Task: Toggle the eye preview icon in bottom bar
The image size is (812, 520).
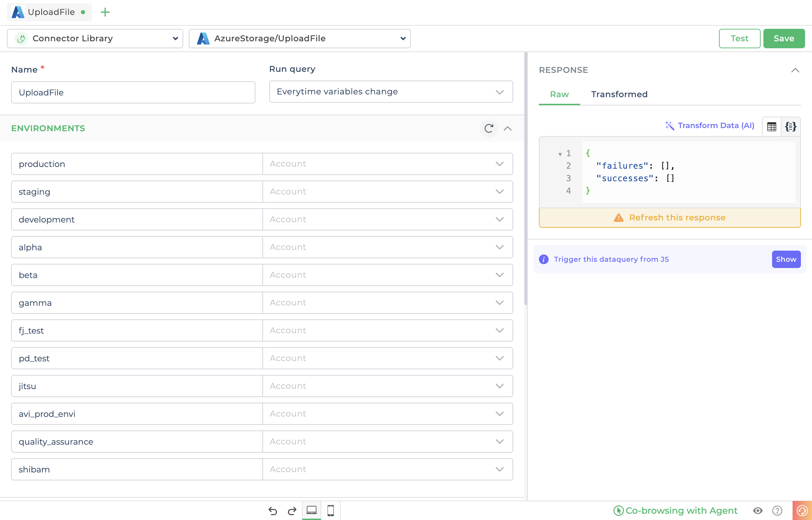Action: (758, 511)
